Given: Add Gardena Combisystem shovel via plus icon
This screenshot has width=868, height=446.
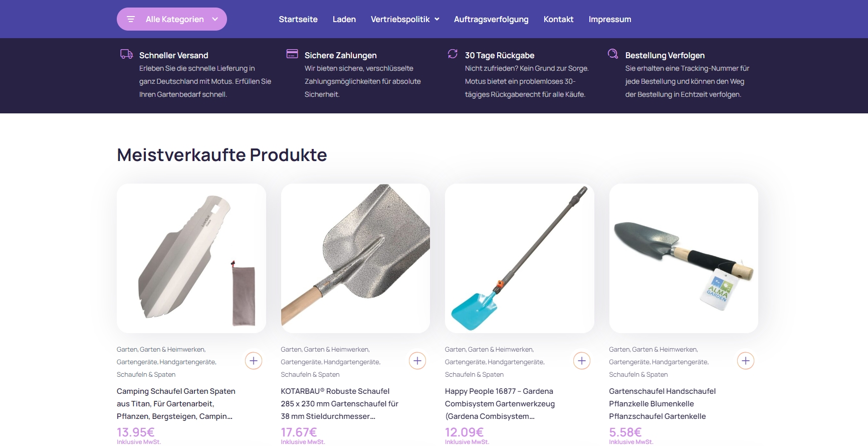Looking at the screenshot, I should pyautogui.click(x=582, y=361).
